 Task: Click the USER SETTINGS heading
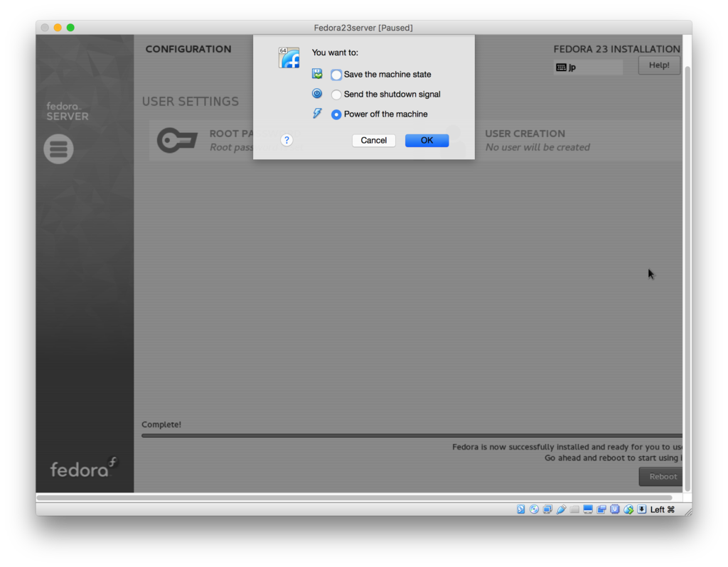coord(191,102)
